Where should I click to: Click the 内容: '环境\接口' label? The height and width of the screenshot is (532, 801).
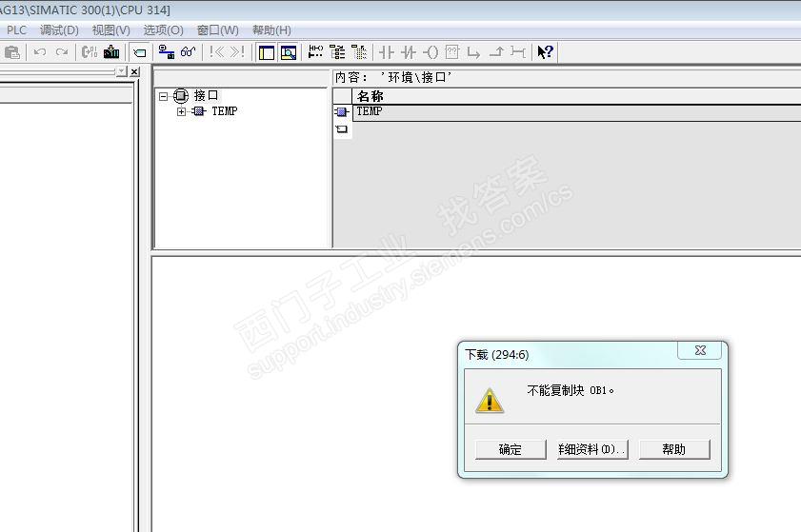tap(392, 78)
